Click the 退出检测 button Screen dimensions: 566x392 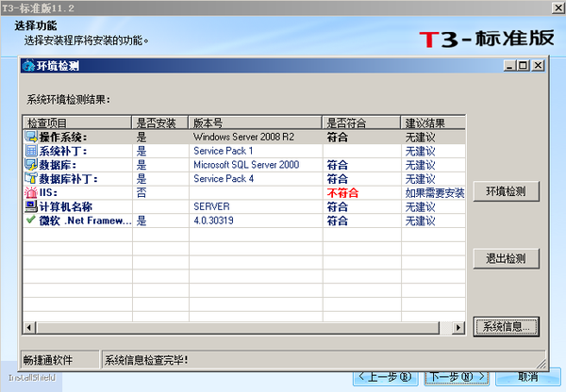[x=506, y=258]
